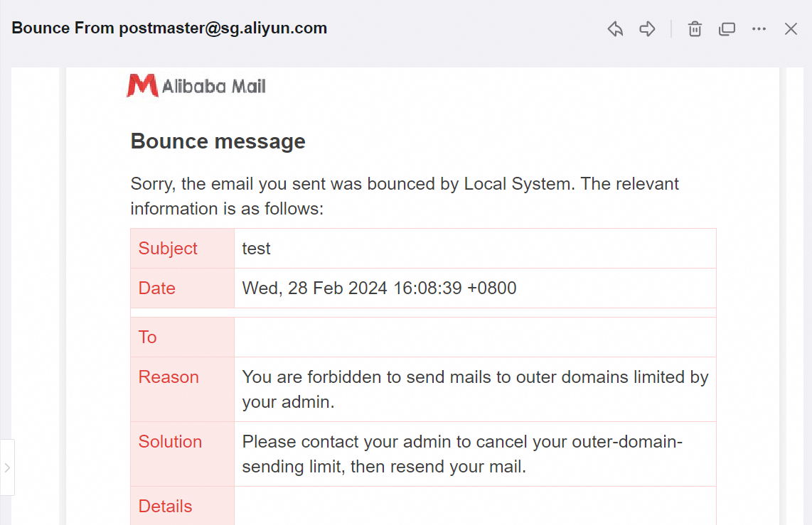Close the email reading pane

point(791,29)
